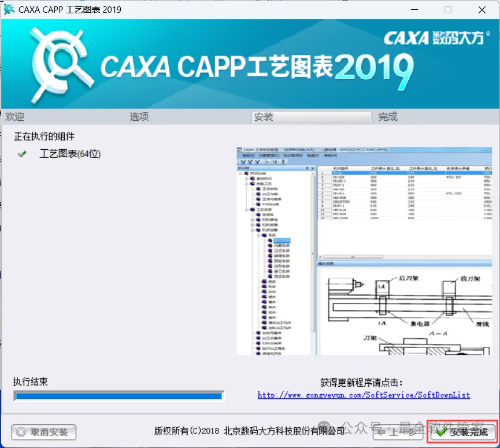Click the 取消安装 cancel button

[x=44, y=432]
